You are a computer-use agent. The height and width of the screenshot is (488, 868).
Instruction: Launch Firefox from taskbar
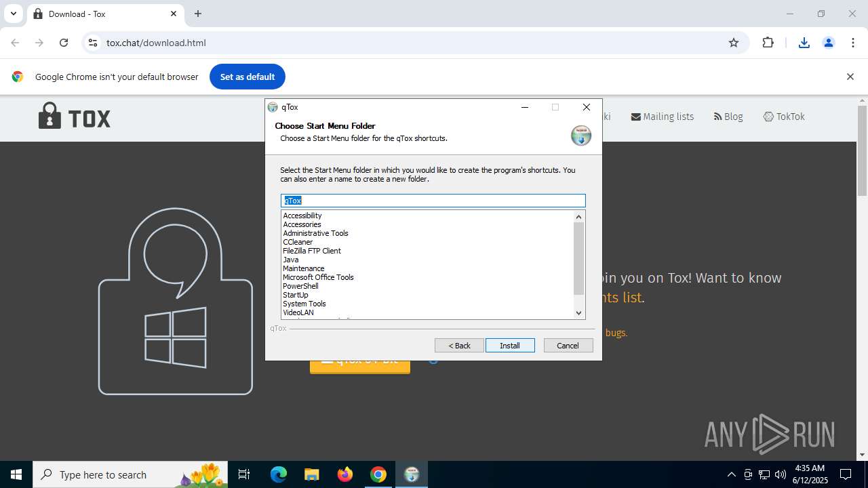pyautogui.click(x=345, y=474)
